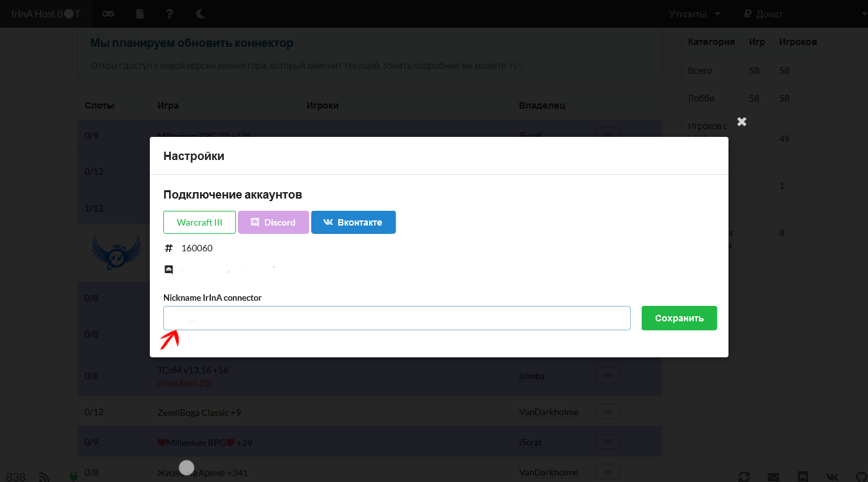Viewport: 868px width, 482px height.
Task: Open the Discord icon in footer
Action: tap(802, 476)
